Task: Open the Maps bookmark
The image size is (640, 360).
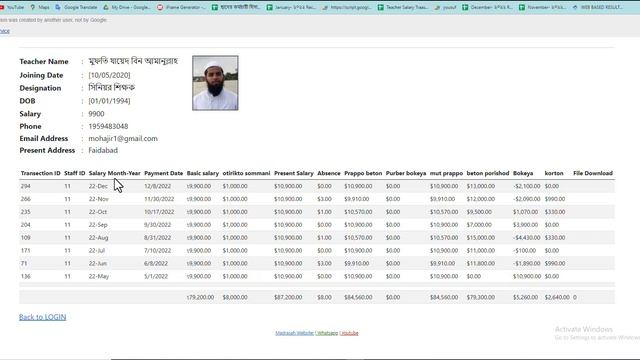Action: point(40,7)
